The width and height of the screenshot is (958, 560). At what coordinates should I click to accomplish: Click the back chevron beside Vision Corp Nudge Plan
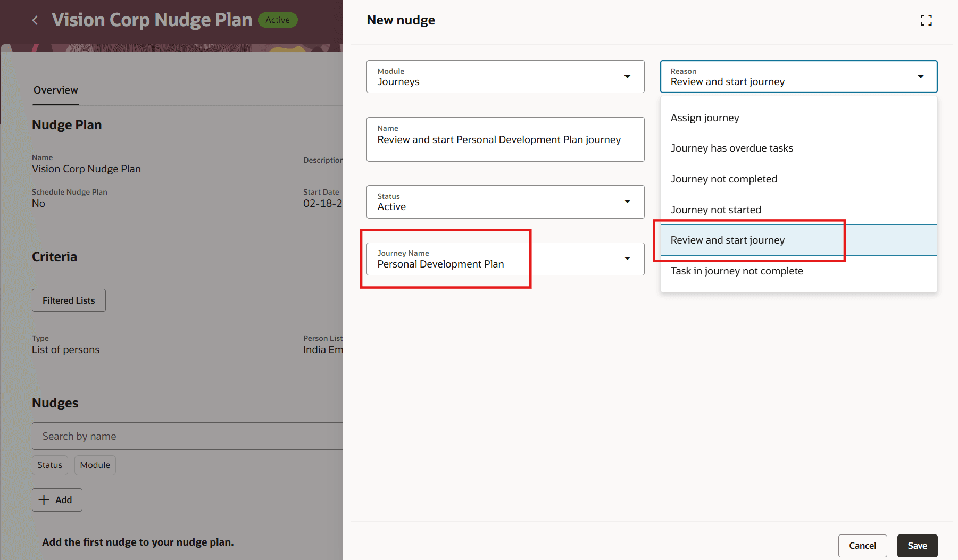[x=34, y=20]
